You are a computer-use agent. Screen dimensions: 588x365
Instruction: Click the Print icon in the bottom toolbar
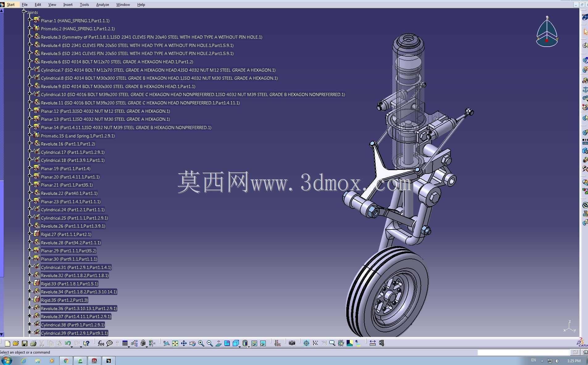click(33, 343)
